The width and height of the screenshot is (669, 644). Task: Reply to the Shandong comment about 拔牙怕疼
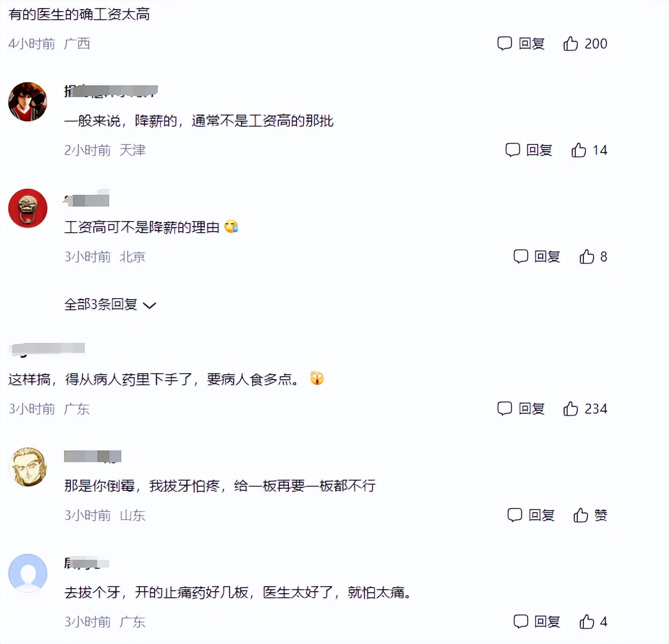(531, 515)
